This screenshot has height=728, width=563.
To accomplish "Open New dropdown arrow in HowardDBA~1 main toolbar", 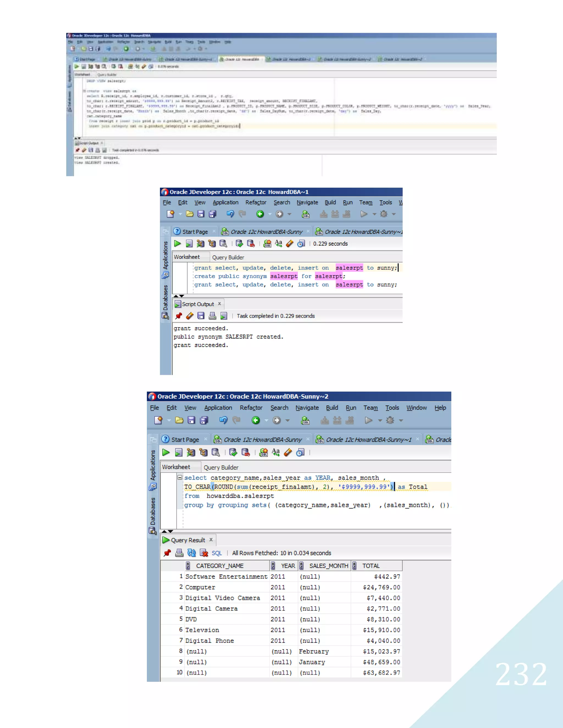I will pyautogui.click(x=180, y=214).
